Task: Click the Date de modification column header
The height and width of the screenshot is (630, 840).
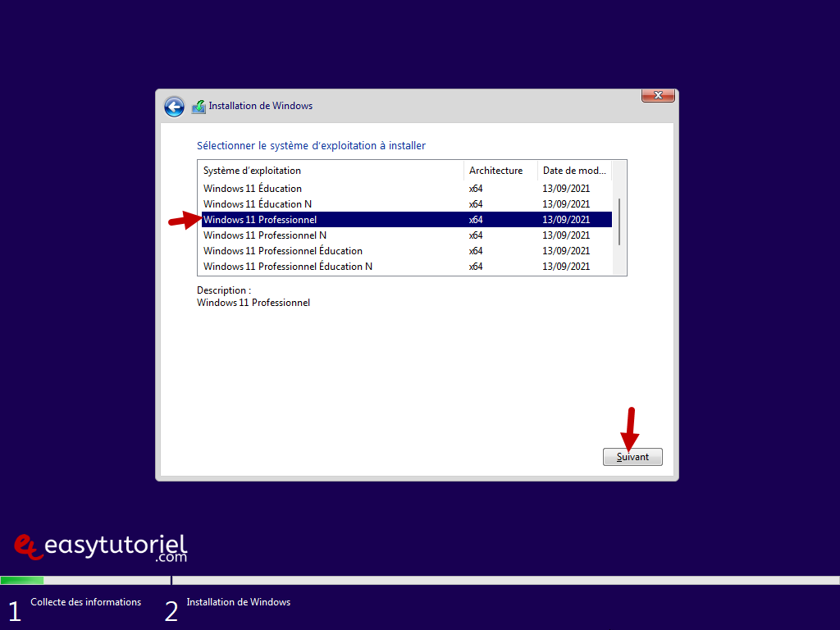Action: pyautogui.click(x=574, y=171)
